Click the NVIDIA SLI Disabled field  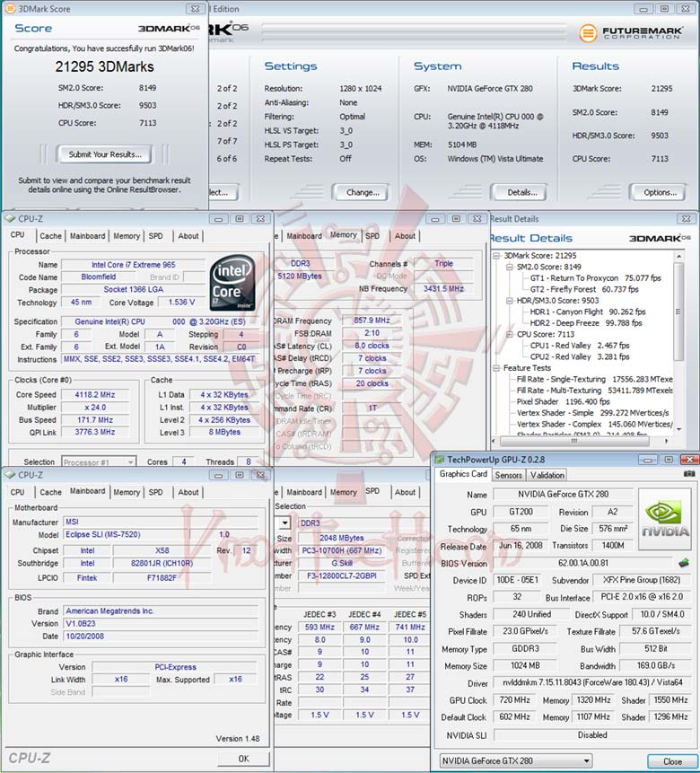[x=592, y=735]
